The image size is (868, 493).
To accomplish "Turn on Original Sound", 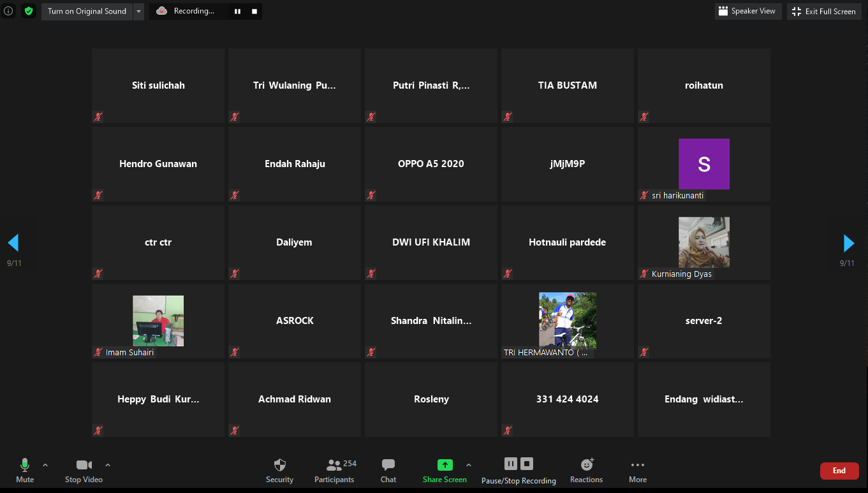I will (87, 11).
